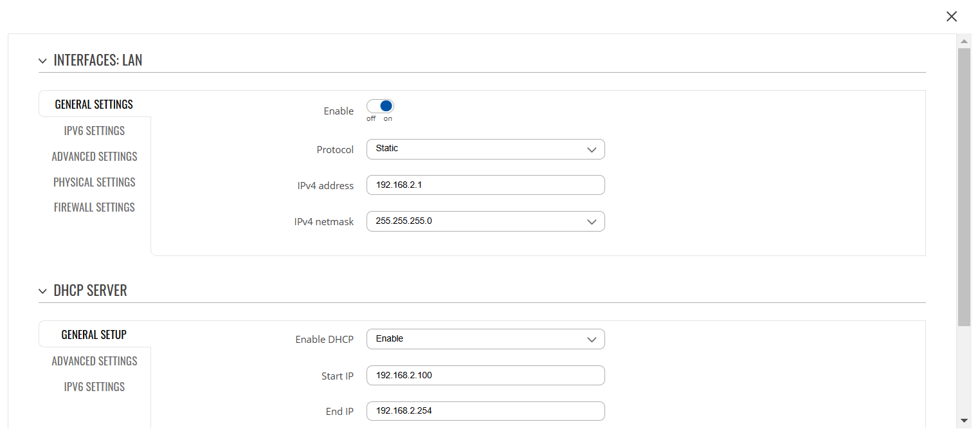This screenshot has width=980, height=431.
Task: Open the Protocol dropdown
Action: (x=485, y=149)
